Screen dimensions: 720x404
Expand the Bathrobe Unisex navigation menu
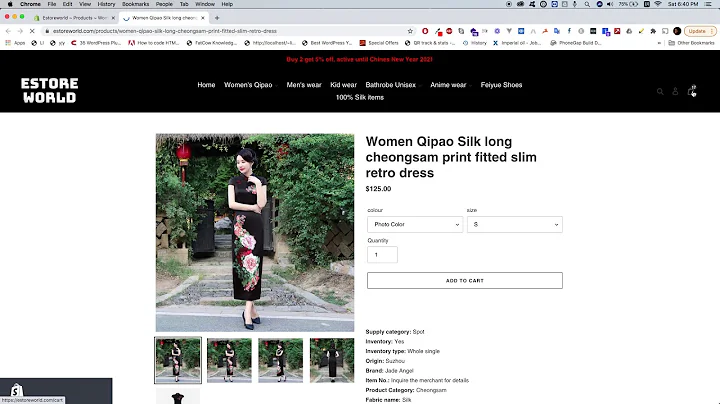(x=393, y=85)
